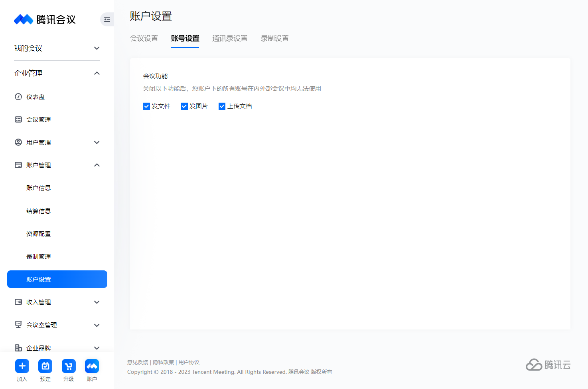Screen dimensions: 588x389
Task: Click the 升级 shopping cart icon
Action: [x=69, y=366]
